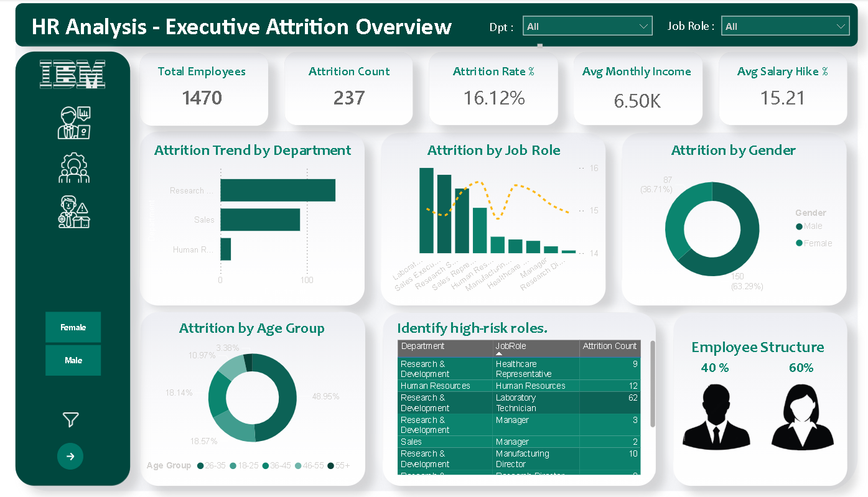Screen dimensions: 868x497
Task: Click the 60% label above female figure
Action: click(x=801, y=368)
